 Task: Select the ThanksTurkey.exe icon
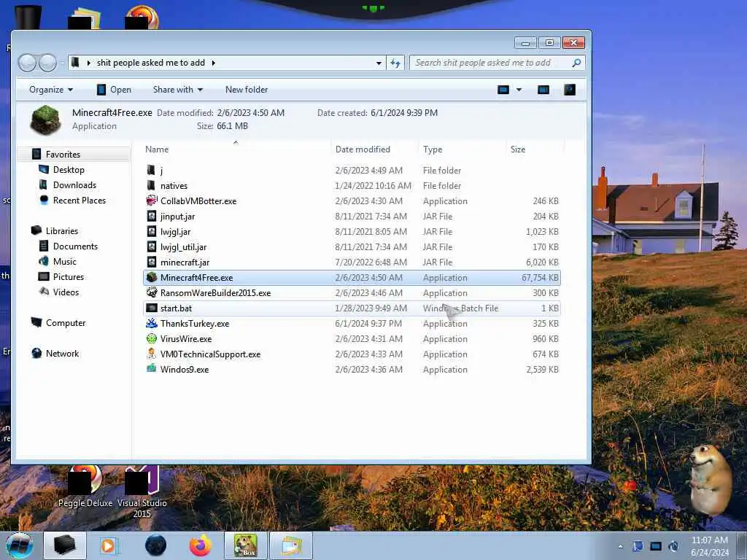152,323
